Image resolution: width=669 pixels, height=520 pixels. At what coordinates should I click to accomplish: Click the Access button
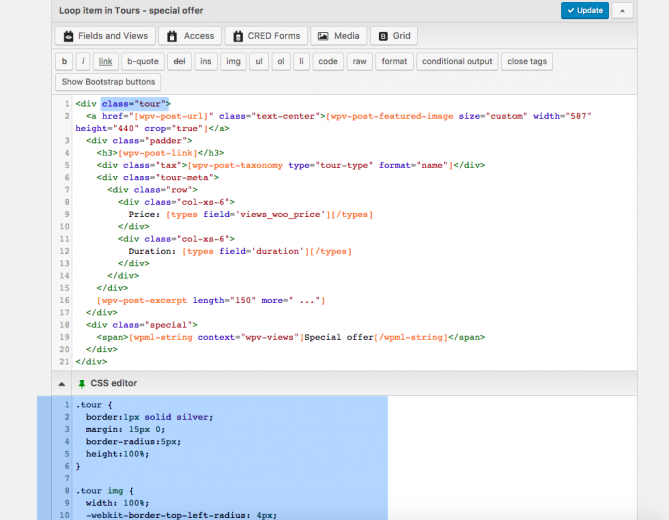pyautogui.click(x=190, y=36)
